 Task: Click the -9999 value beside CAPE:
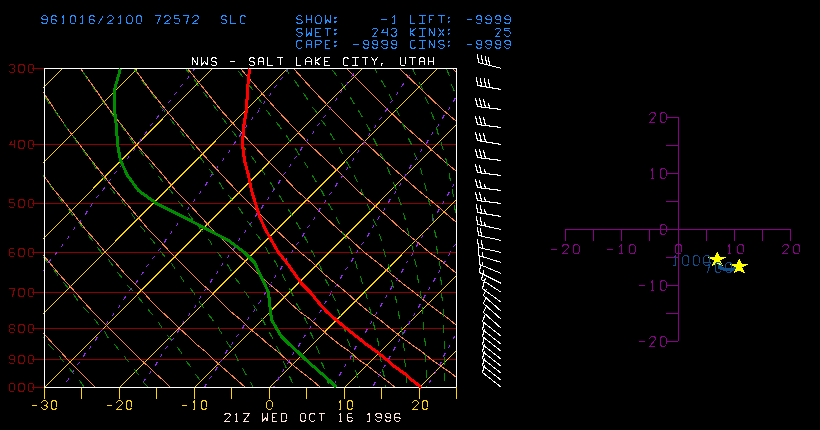pyautogui.click(x=374, y=44)
